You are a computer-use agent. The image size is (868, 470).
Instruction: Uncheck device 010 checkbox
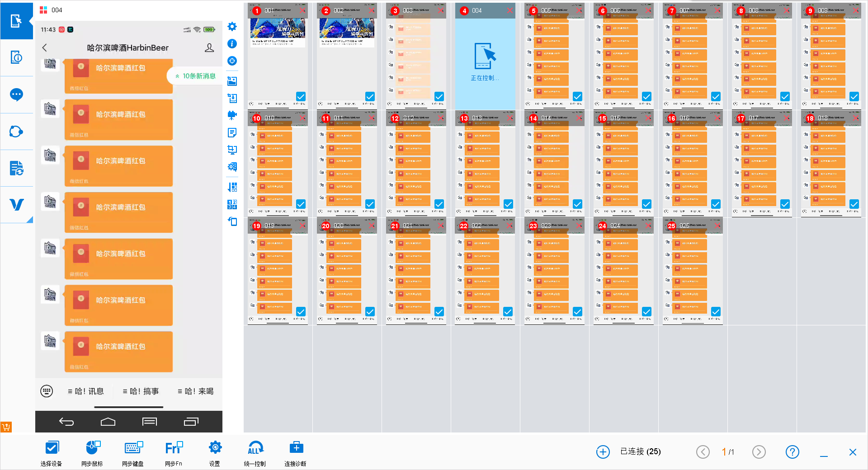(x=301, y=204)
